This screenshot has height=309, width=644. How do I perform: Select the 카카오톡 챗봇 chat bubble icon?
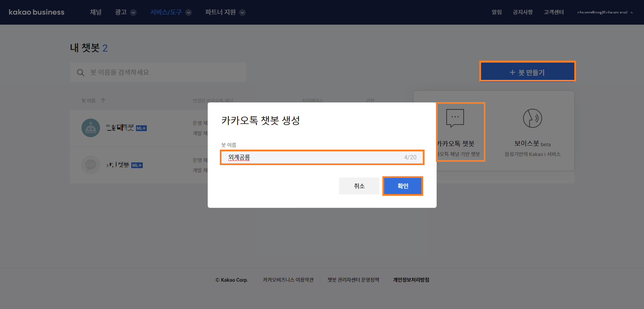pyautogui.click(x=455, y=118)
